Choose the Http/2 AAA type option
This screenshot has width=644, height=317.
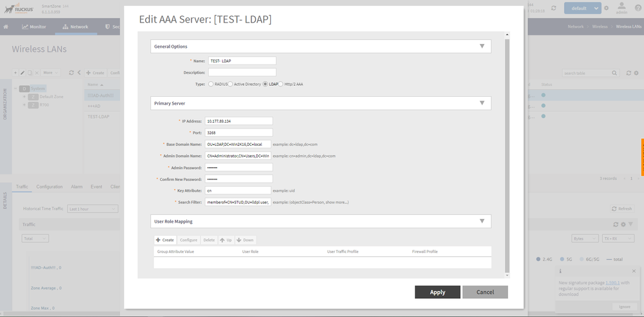coord(281,84)
